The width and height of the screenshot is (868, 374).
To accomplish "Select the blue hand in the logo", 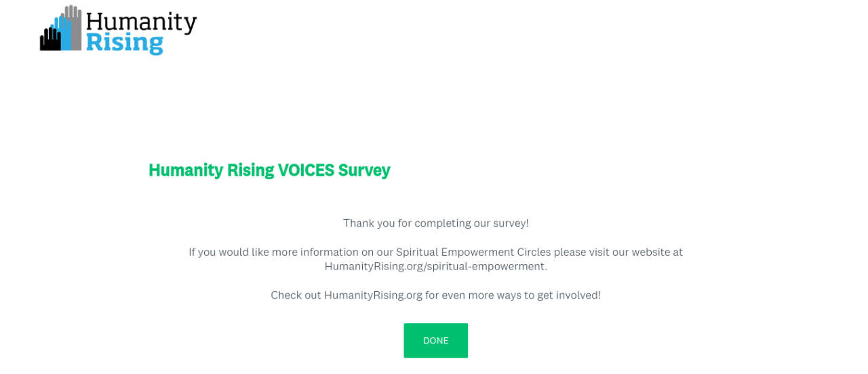I will (61, 33).
